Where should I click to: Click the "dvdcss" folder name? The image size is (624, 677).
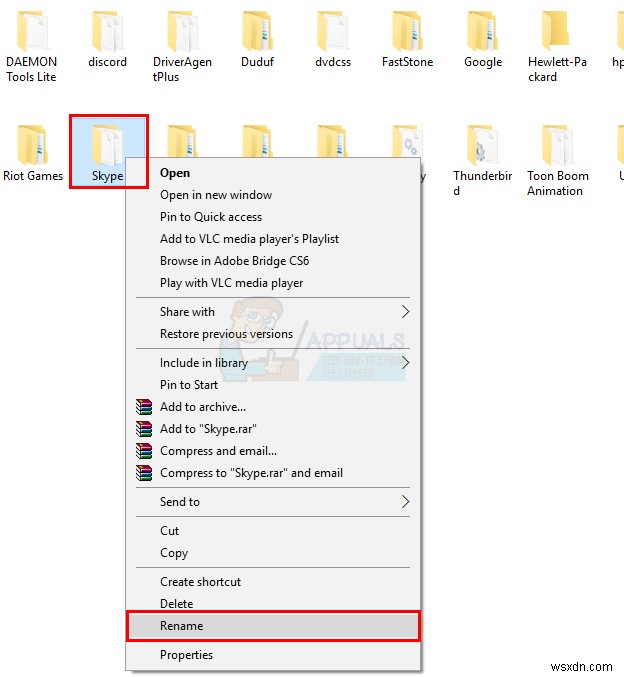[333, 62]
